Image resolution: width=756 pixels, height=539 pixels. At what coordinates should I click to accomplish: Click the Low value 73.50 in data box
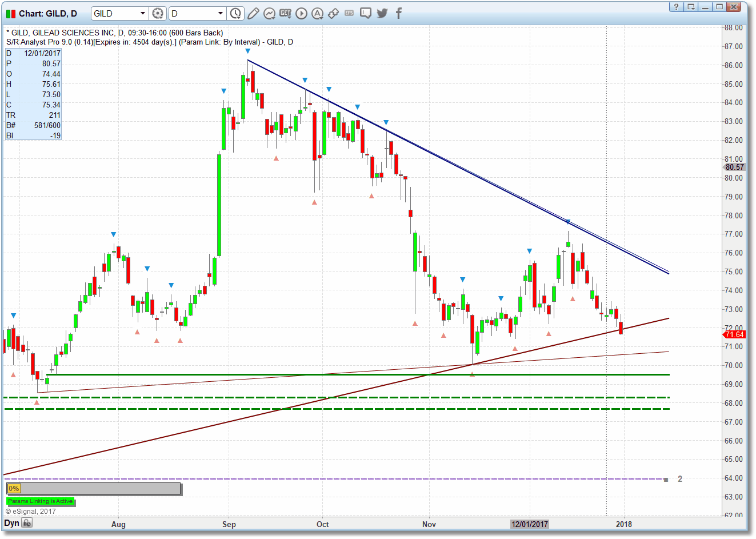51,94
